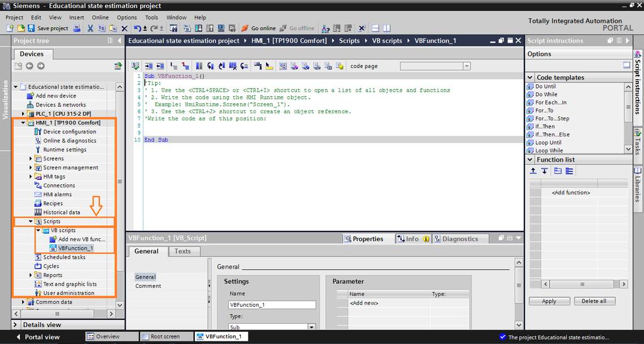
Task: Click the Split editor vertically icon
Action: tap(387, 28)
